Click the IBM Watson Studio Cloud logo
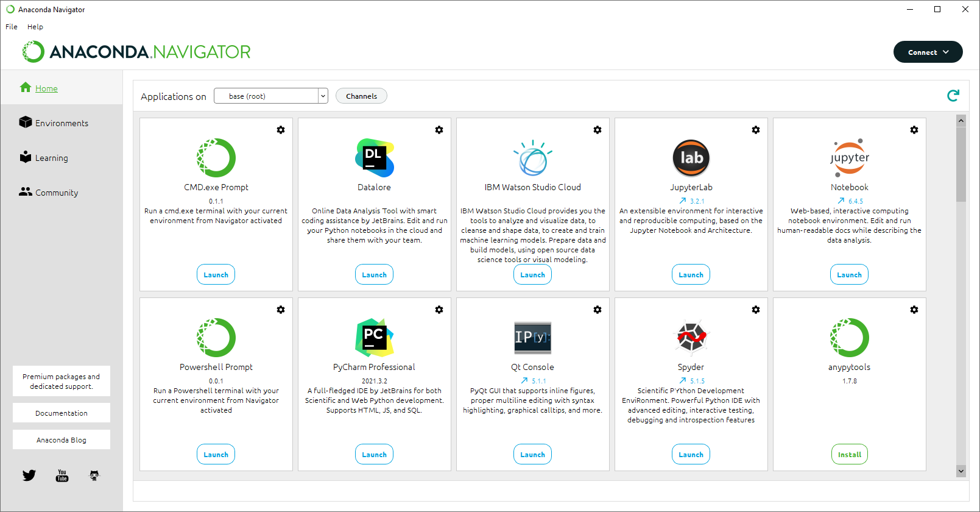The width and height of the screenshot is (980, 512). tap(533, 158)
